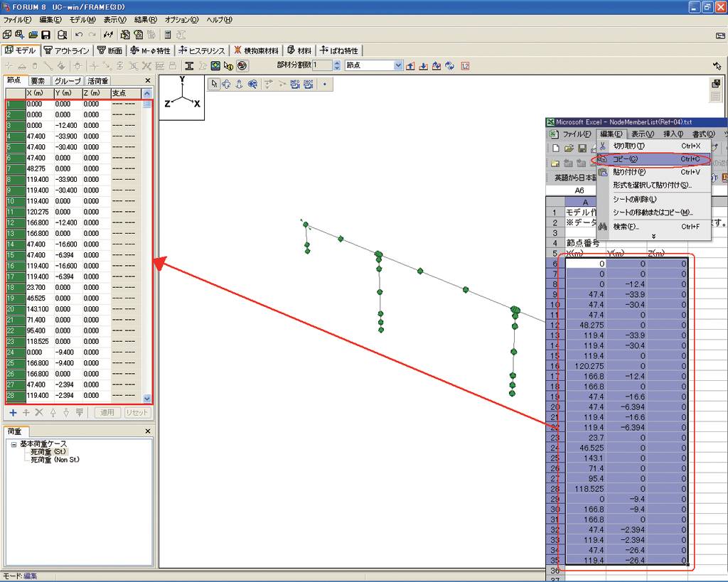The height and width of the screenshot is (582, 728).
Task: Click the save floppy disk icon
Action: (45, 34)
